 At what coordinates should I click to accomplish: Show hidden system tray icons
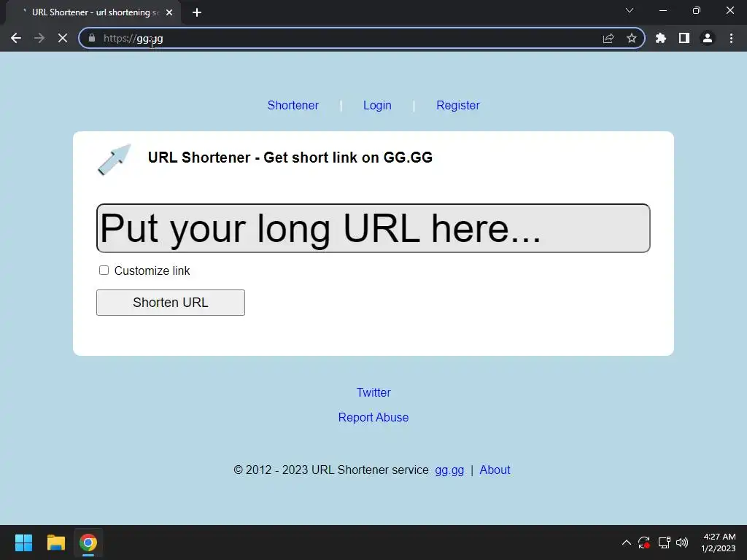627,542
